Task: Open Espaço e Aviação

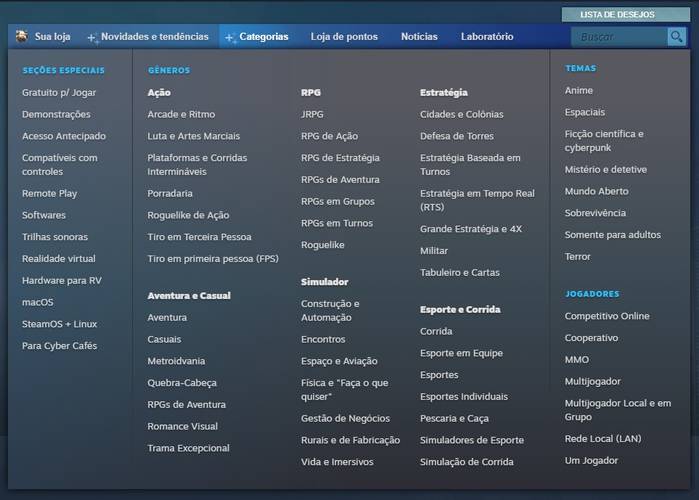Action: coord(339,361)
